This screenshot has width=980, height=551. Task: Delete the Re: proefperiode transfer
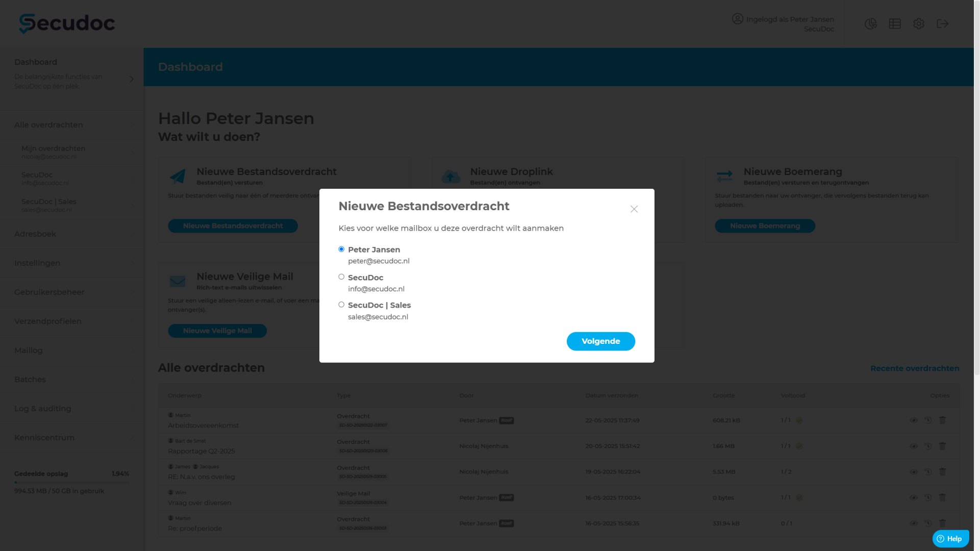click(x=943, y=523)
